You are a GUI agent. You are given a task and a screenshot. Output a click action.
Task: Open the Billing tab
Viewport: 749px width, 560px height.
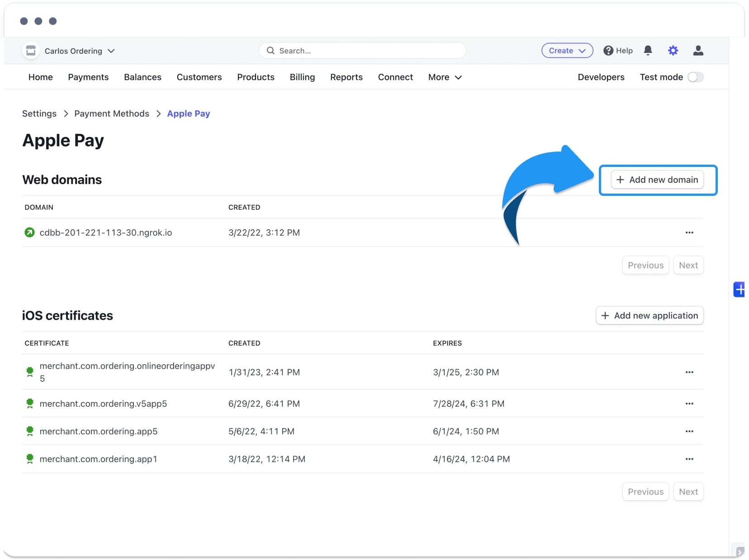pos(302,77)
